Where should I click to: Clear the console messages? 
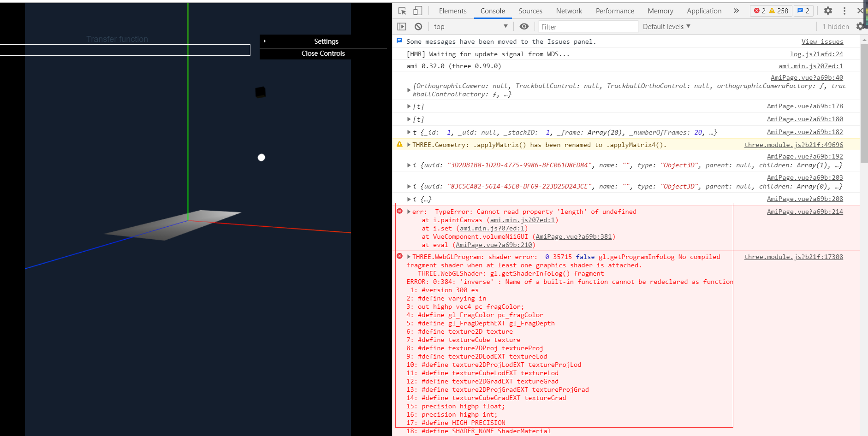(x=418, y=26)
